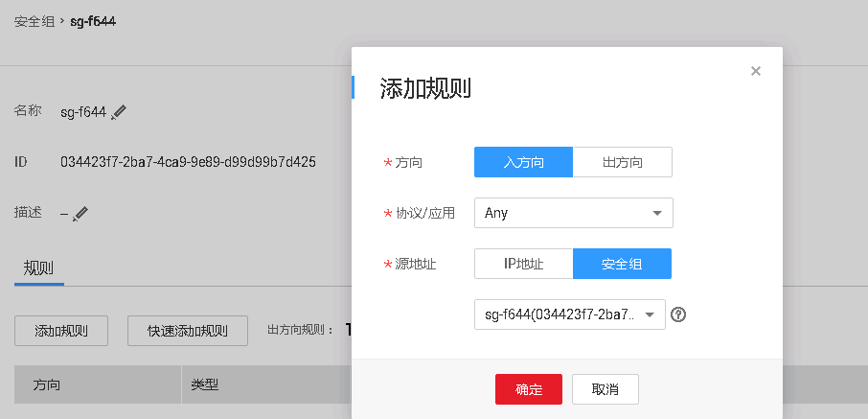Screen dimensions: 868x419
Task: Click 取消 to cancel the dialog
Action: tap(605, 389)
